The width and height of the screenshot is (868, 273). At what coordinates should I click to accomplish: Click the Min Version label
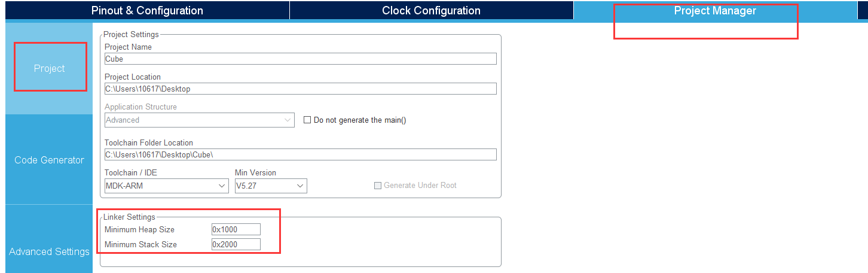pyautogui.click(x=256, y=172)
